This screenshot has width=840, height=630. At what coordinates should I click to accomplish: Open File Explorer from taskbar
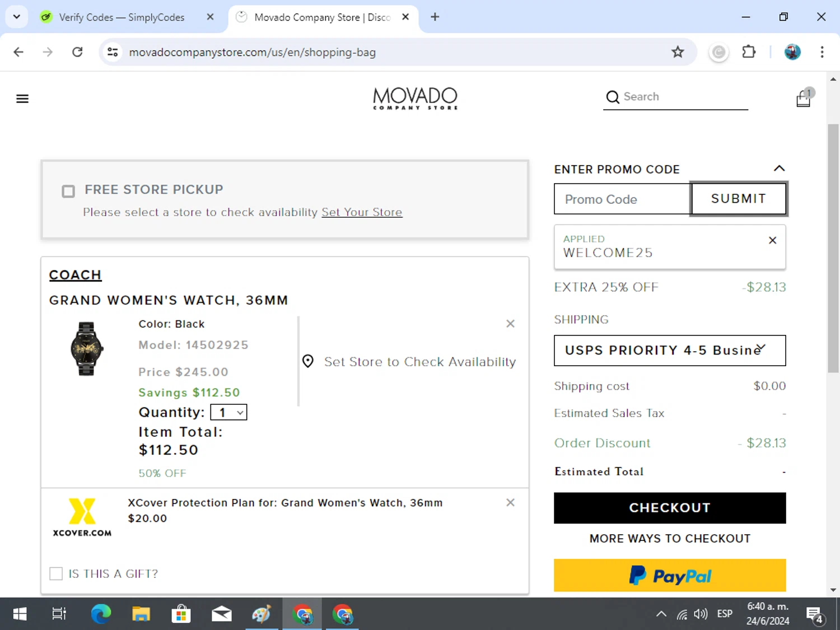tap(141, 614)
